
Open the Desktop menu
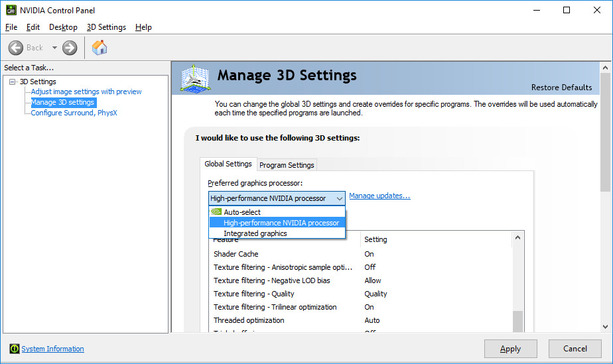tap(63, 27)
